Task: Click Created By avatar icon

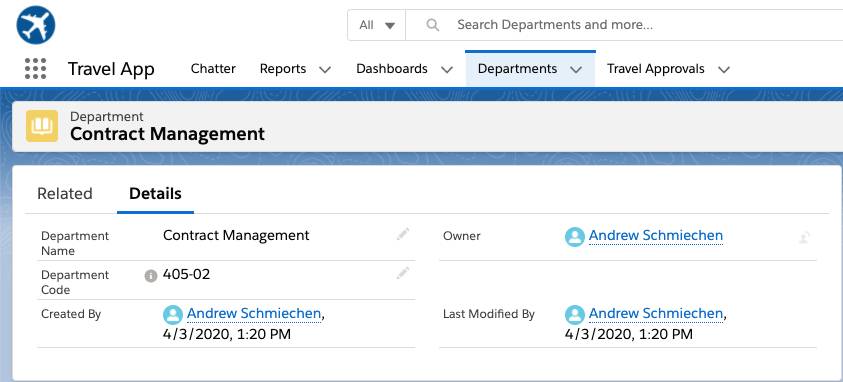Action: click(x=173, y=315)
